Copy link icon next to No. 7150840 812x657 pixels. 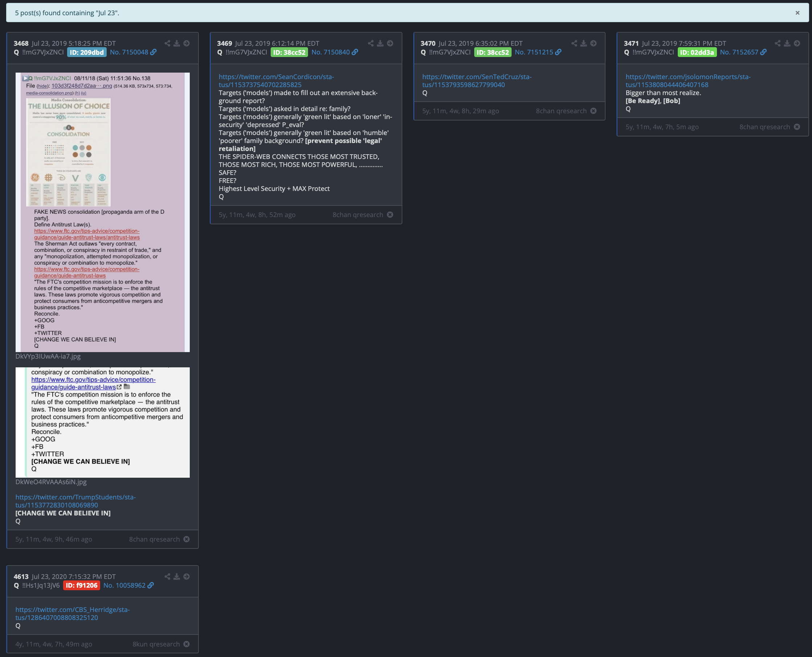355,52
